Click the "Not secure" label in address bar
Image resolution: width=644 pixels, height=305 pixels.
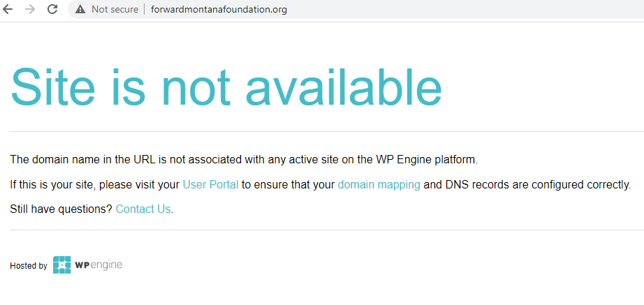115,10
